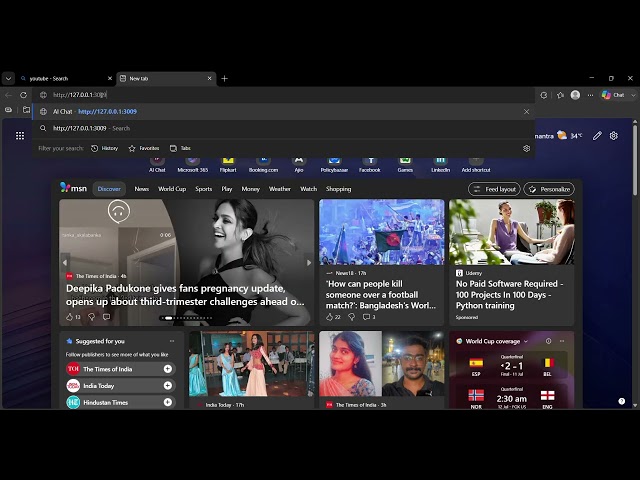This screenshot has width=640, height=480.
Task: Click the Personalize button
Action: pos(549,189)
